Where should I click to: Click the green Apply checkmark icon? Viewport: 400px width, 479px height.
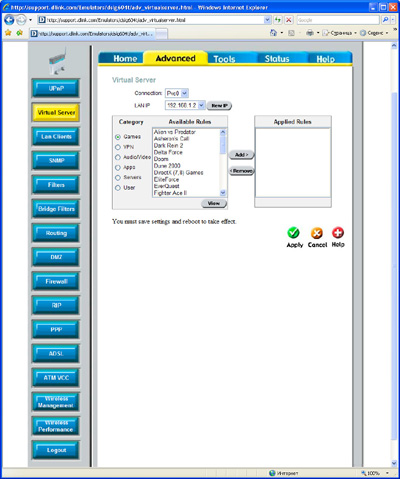click(x=293, y=233)
